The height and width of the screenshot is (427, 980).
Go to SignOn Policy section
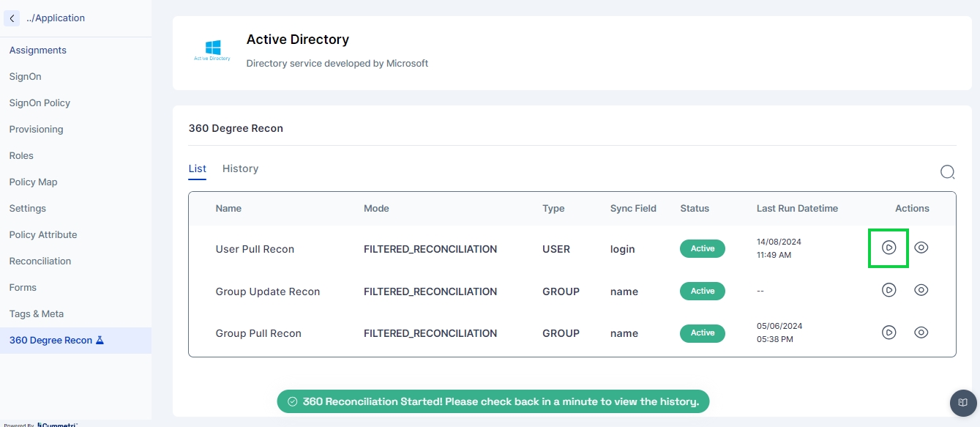[40, 103]
